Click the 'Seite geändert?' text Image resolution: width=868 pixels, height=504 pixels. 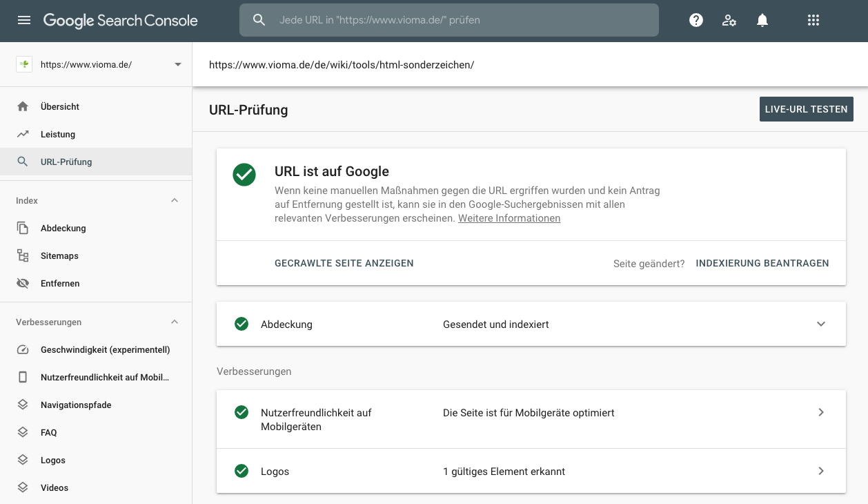(649, 263)
